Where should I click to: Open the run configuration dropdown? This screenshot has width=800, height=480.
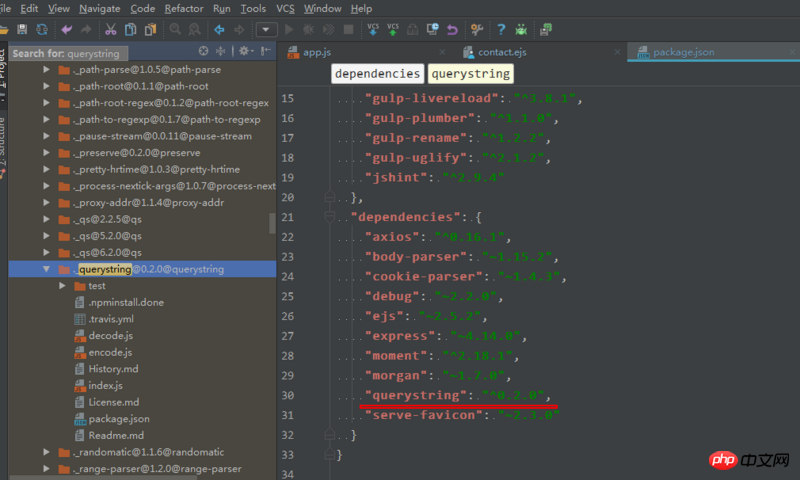point(266,30)
